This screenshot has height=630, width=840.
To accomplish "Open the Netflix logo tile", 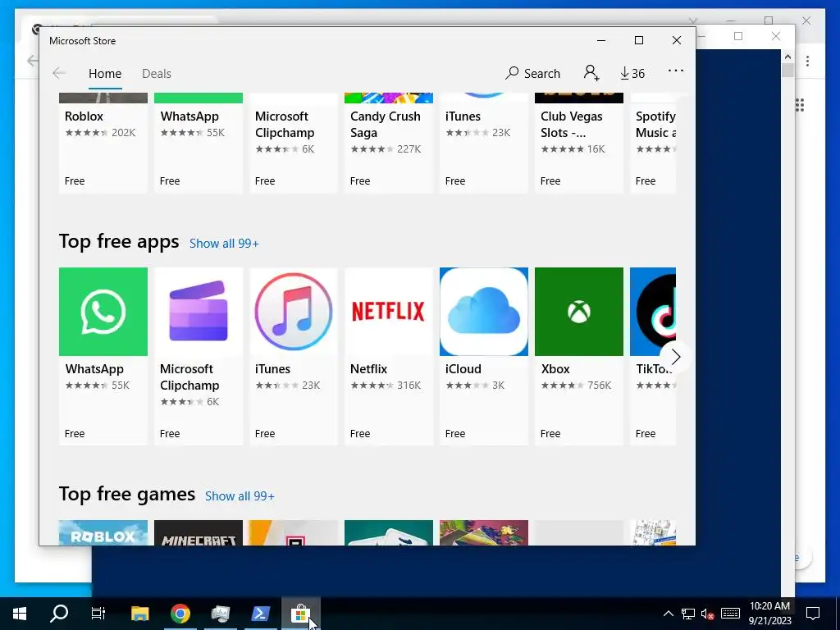I will click(388, 311).
